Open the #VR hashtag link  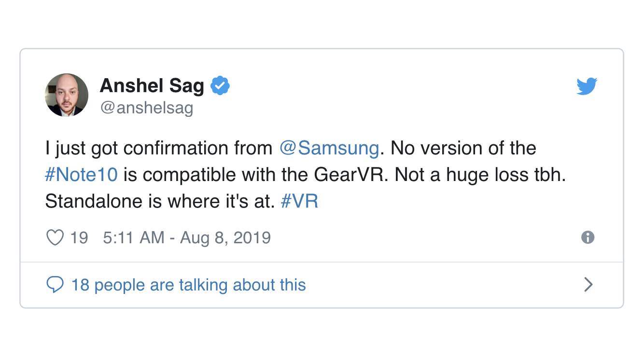coord(299,201)
